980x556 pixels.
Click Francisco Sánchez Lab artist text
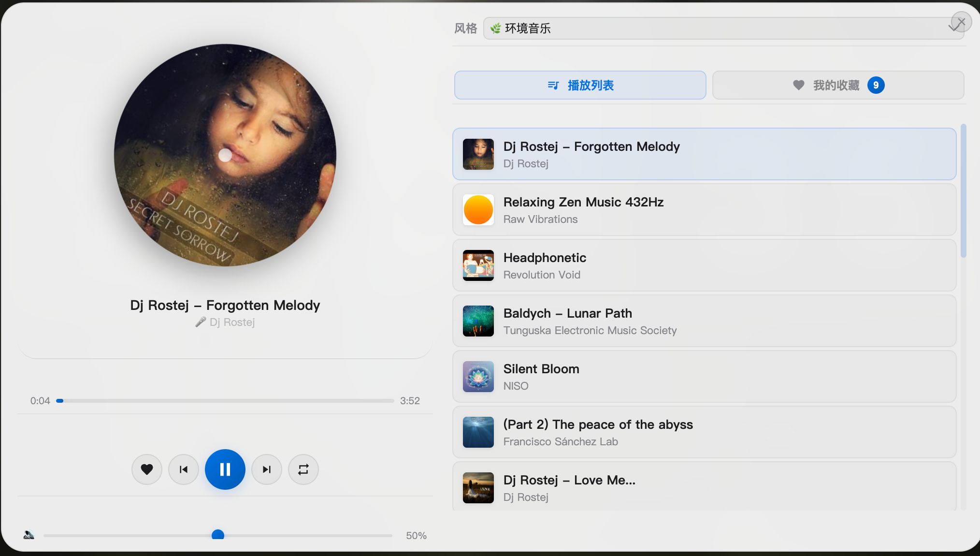[561, 441]
